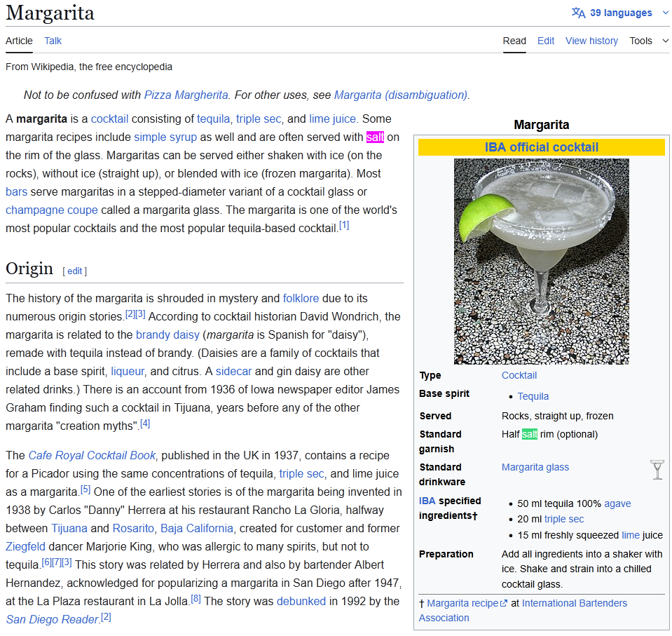This screenshot has width=672, height=636.
Task: Follow the agave link in ingredients
Action: pos(617,503)
